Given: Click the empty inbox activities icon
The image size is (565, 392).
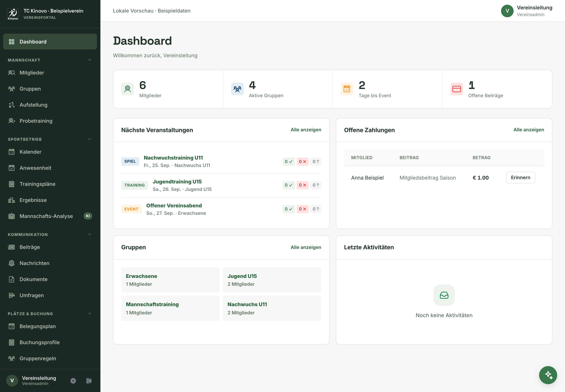Looking at the screenshot, I should tap(444, 295).
